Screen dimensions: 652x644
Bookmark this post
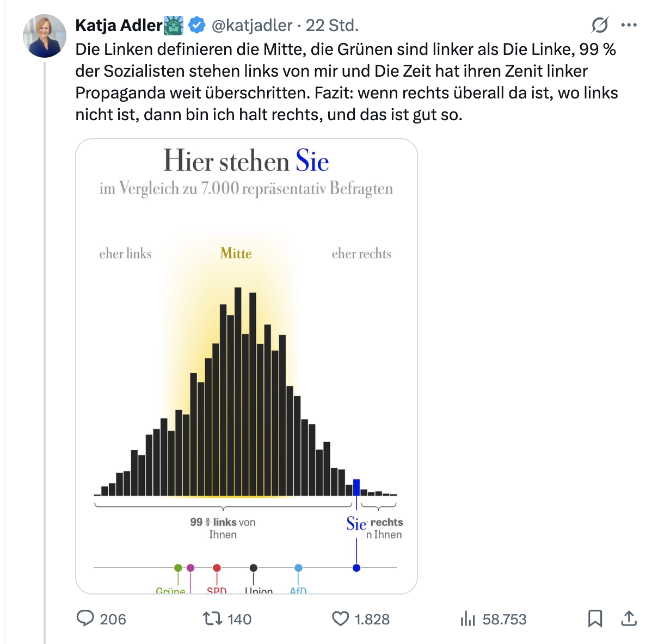(x=595, y=618)
